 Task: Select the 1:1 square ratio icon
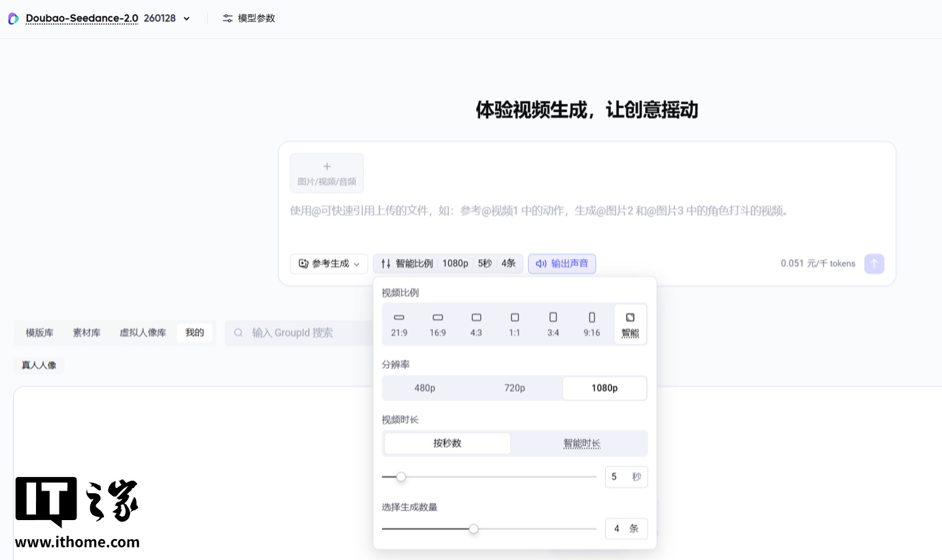click(x=514, y=323)
